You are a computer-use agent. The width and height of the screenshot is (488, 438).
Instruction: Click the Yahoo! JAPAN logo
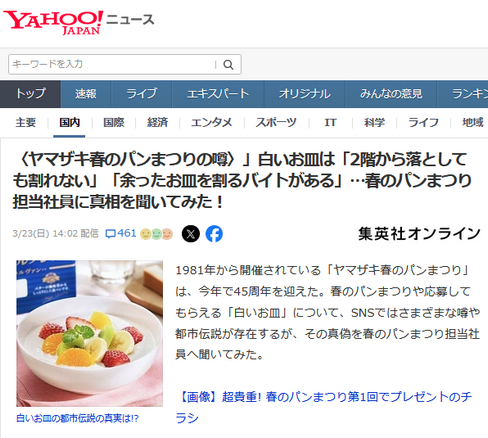click(53, 22)
